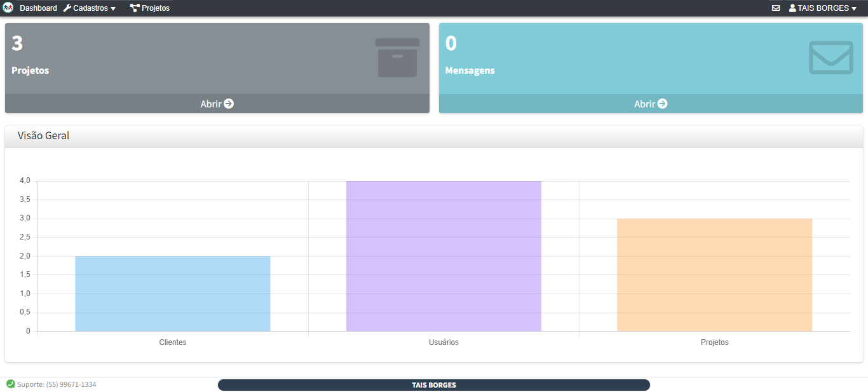Click the TAIS BORGES footer bar

(434, 385)
